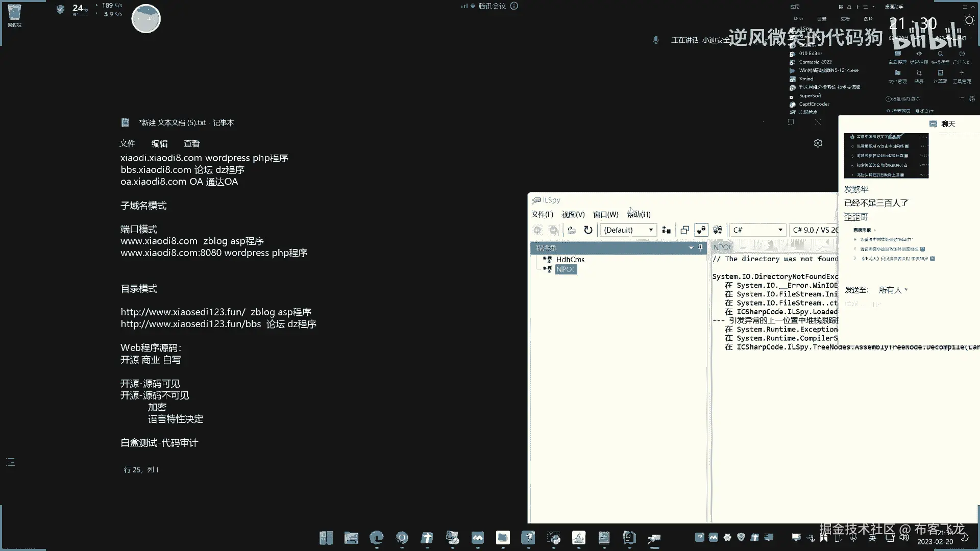Open the C# language dropdown

tap(757, 230)
